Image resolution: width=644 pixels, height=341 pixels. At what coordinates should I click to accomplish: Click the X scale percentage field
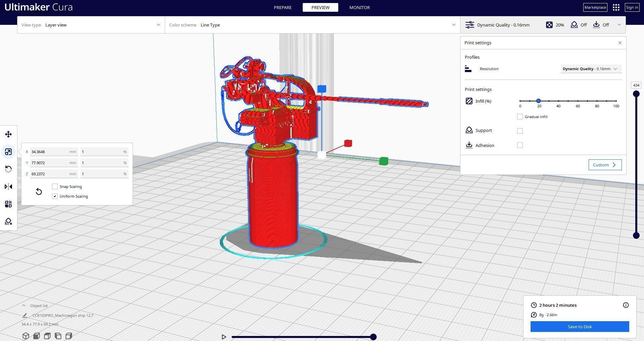[104, 152]
